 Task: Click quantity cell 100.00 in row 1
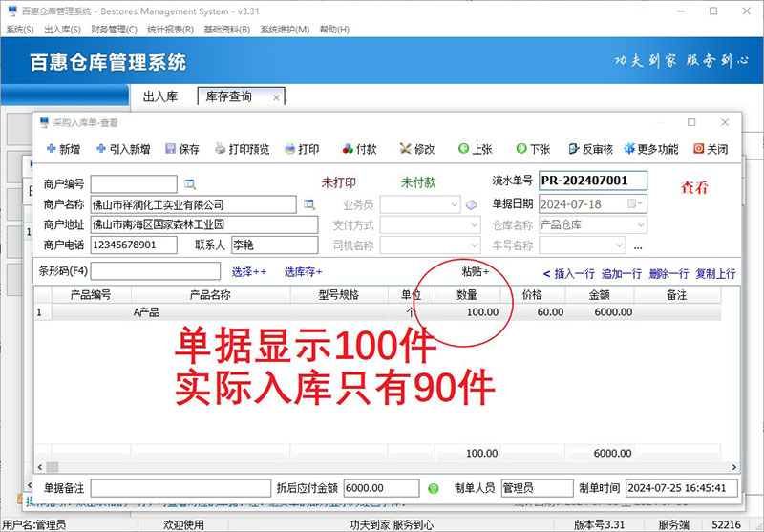468,312
